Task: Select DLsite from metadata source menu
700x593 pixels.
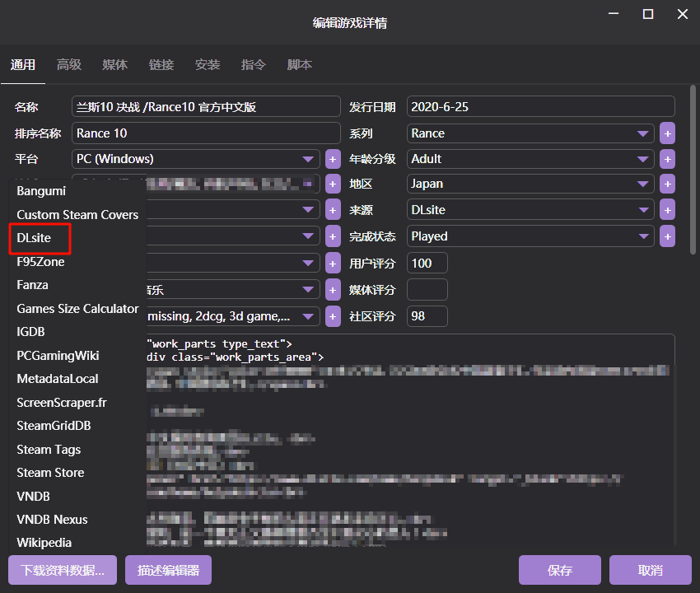Action: point(35,238)
